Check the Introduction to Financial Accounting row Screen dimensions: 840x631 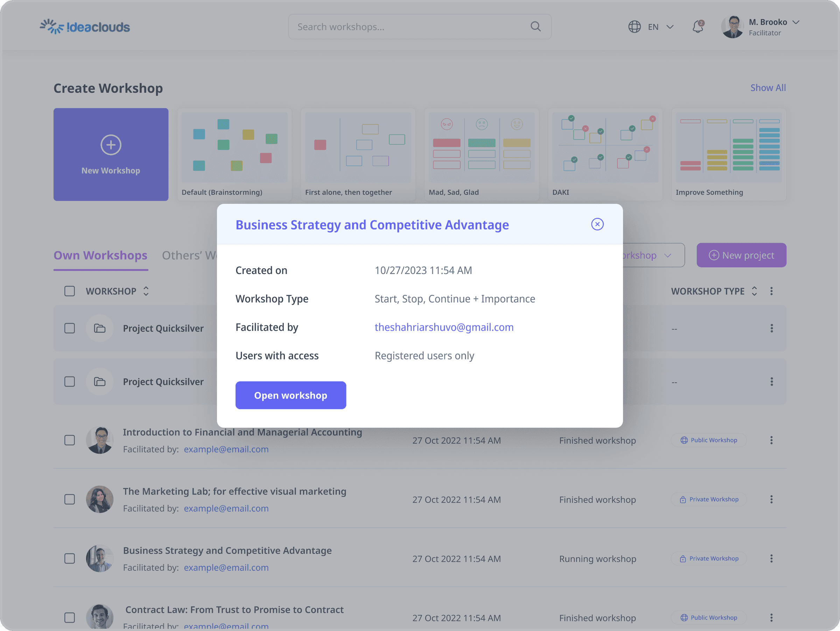click(70, 440)
